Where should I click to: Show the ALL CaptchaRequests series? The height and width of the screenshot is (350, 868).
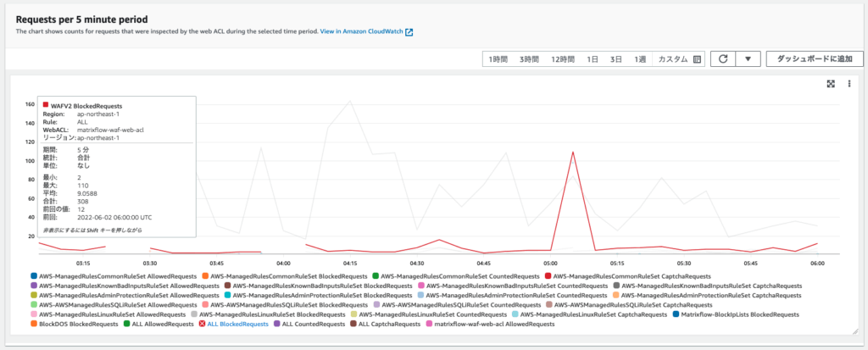[x=389, y=324]
